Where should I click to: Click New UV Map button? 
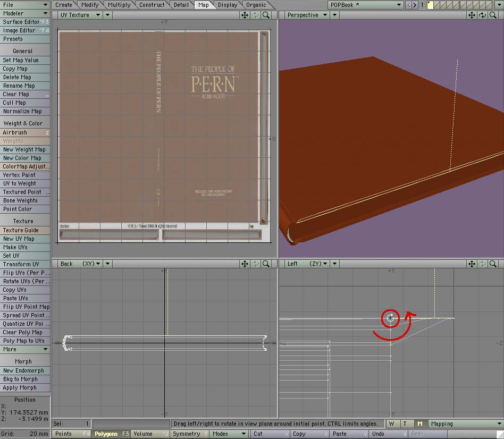pyautogui.click(x=25, y=239)
